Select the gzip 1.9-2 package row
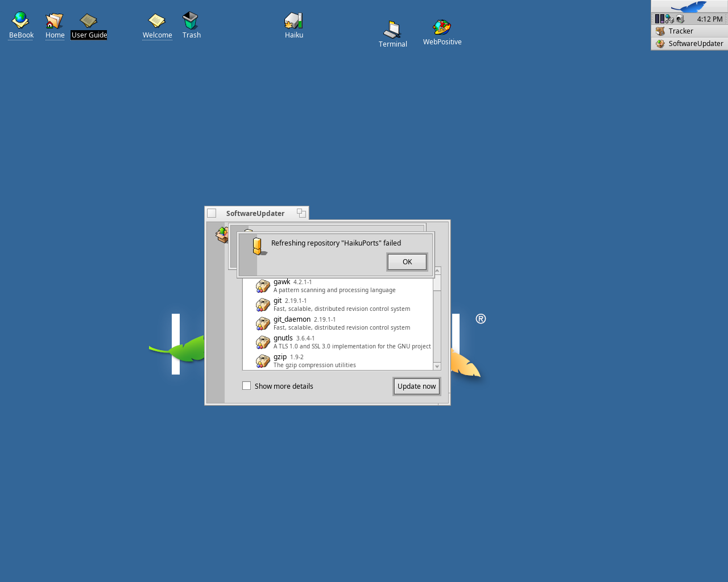This screenshot has height=582, width=728. (338, 361)
